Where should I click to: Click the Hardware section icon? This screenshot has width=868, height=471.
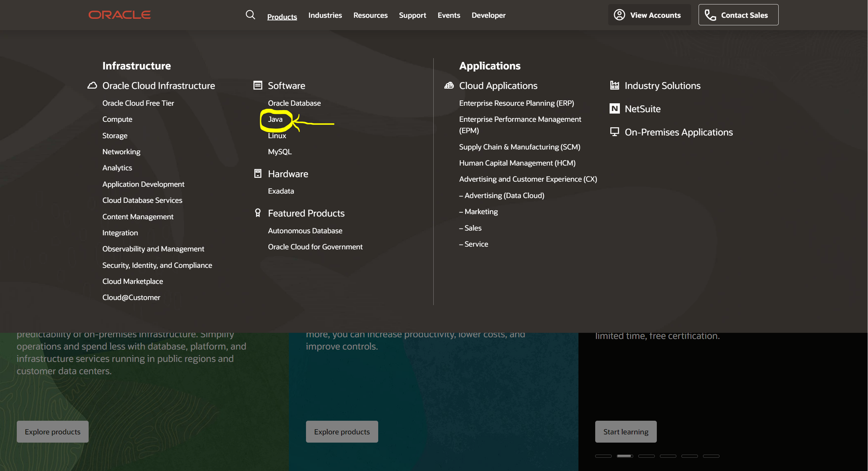click(258, 173)
